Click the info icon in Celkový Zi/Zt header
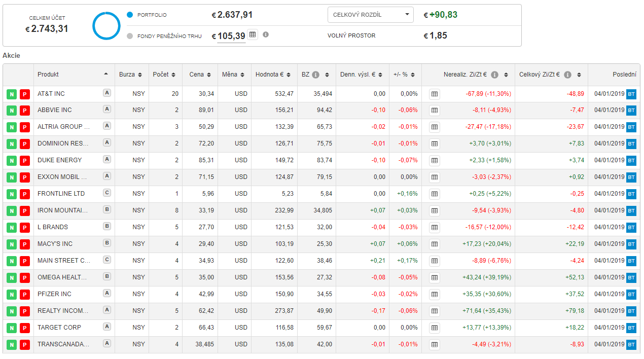The image size is (644, 359). (x=567, y=75)
